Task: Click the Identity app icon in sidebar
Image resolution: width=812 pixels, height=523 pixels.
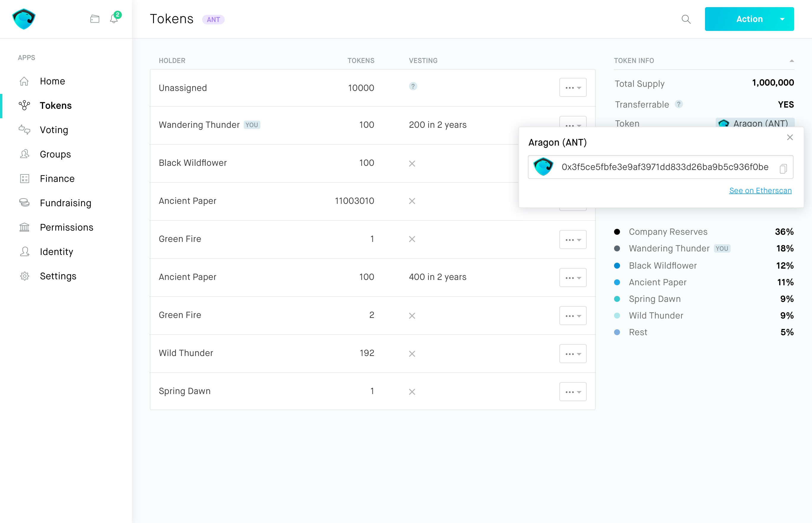Action: [x=24, y=251]
